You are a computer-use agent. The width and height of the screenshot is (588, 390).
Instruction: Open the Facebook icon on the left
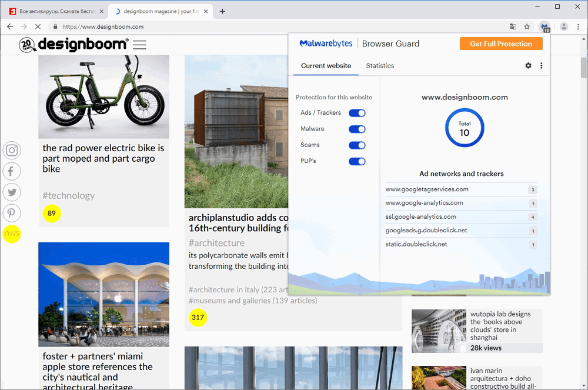coord(12,171)
